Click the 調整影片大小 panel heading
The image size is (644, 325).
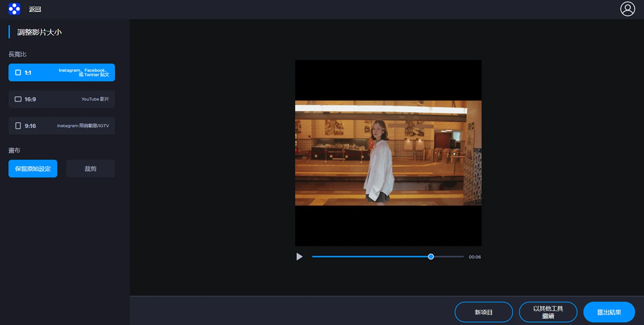tap(39, 32)
